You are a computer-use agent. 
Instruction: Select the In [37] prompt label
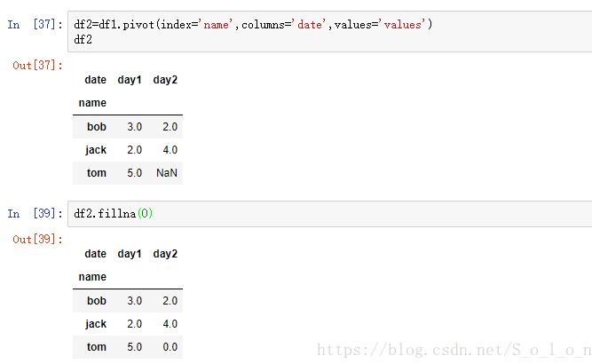32,25
